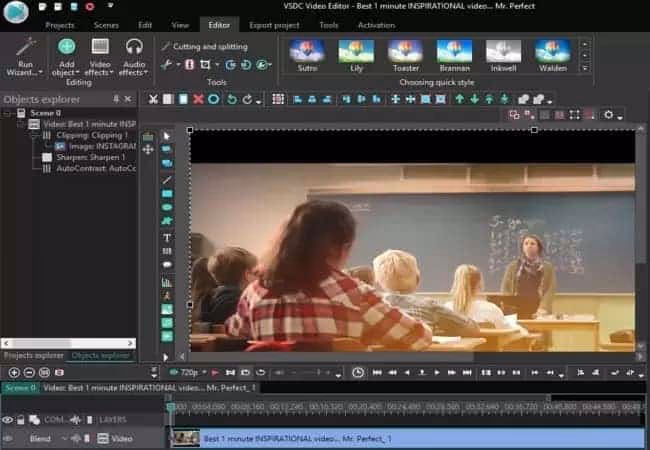Toggle the lock icon in layers header

coord(21,420)
